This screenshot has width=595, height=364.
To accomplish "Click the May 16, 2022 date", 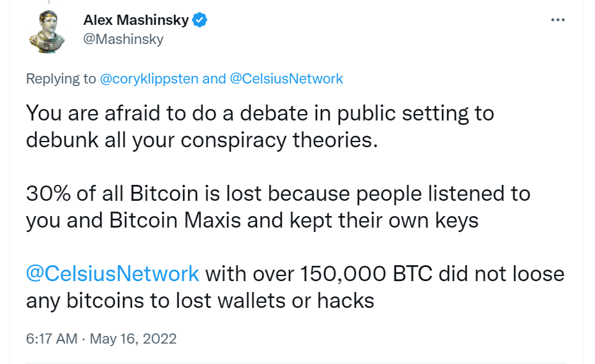I will [x=133, y=338].
